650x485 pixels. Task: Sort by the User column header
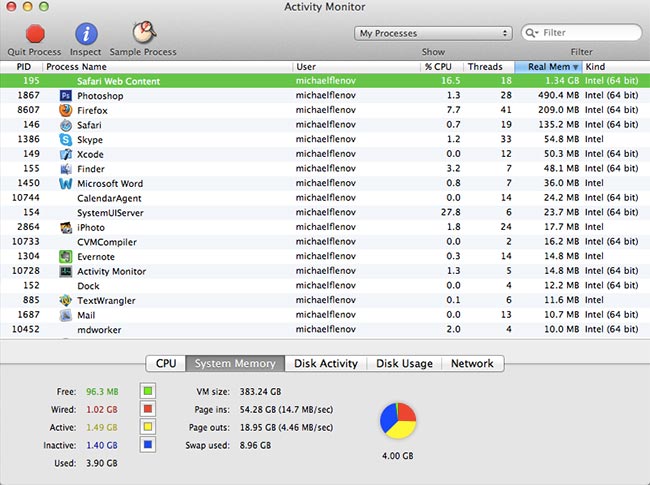tap(357, 67)
